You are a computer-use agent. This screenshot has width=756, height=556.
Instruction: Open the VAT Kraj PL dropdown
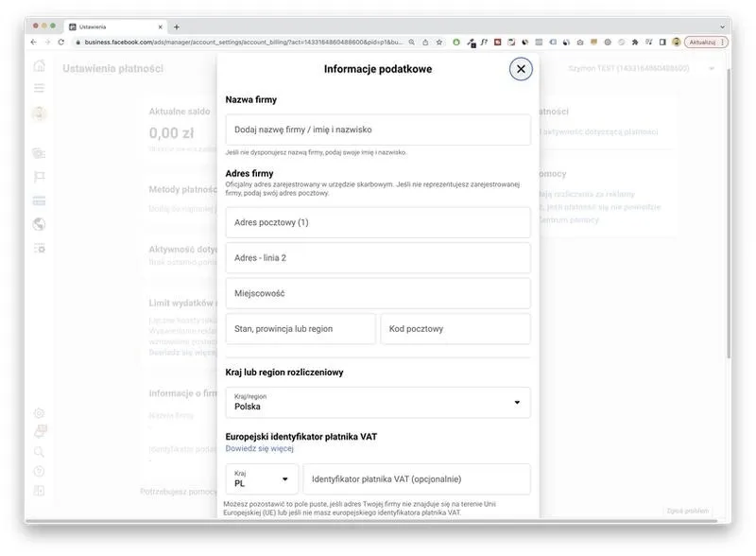click(x=262, y=478)
